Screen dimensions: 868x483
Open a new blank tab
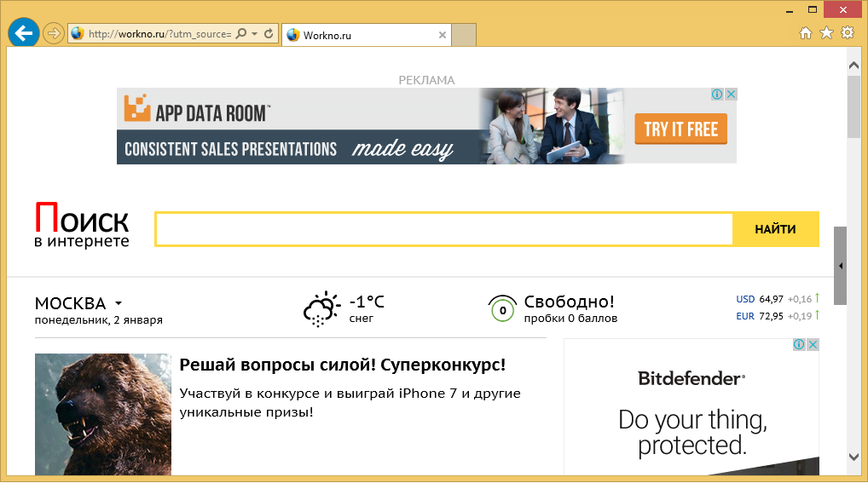click(463, 35)
